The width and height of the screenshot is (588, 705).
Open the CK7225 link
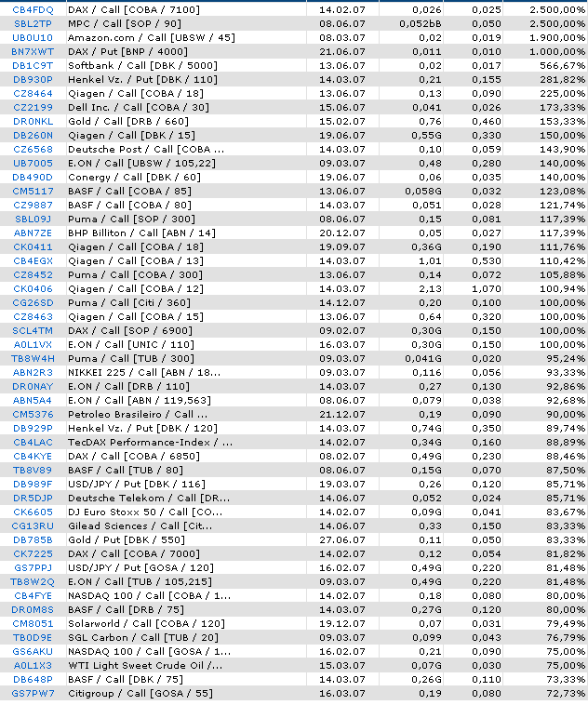click(x=33, y=553)
